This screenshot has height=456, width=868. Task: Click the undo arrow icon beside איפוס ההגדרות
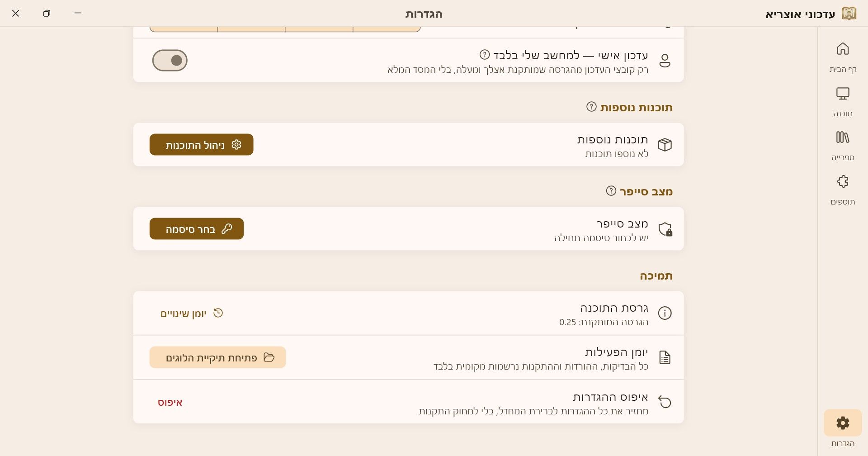pyautogui.click(x=665, y=402)
